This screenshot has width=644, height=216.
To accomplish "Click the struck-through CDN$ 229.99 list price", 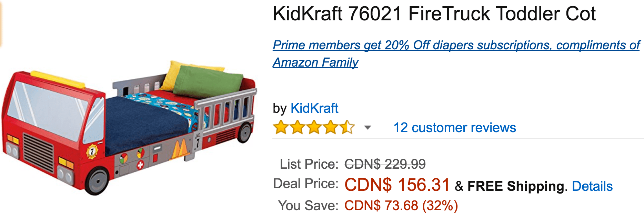I will coord(385,164).
